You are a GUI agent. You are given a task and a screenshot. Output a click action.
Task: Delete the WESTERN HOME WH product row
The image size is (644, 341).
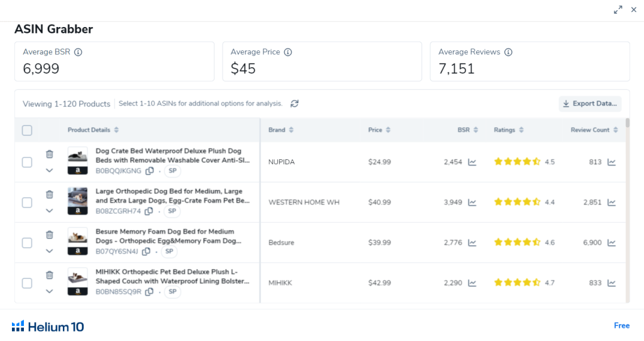[49, 194]
